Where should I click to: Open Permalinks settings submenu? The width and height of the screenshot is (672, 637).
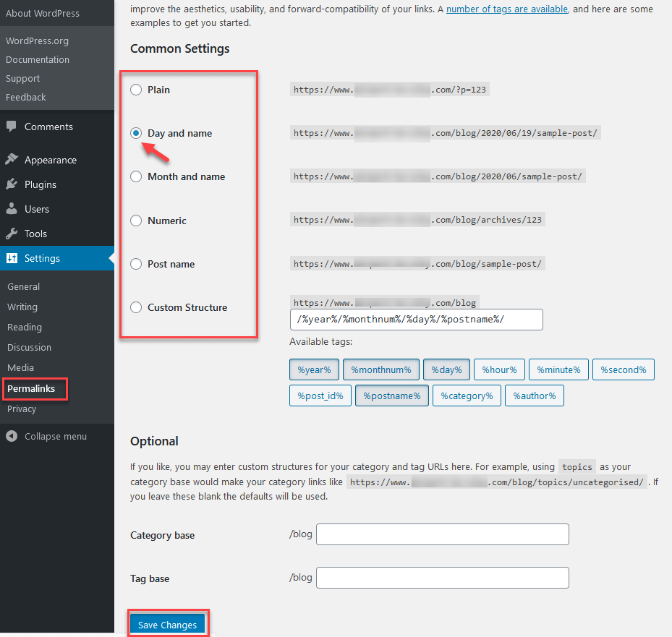coord(31,388)
